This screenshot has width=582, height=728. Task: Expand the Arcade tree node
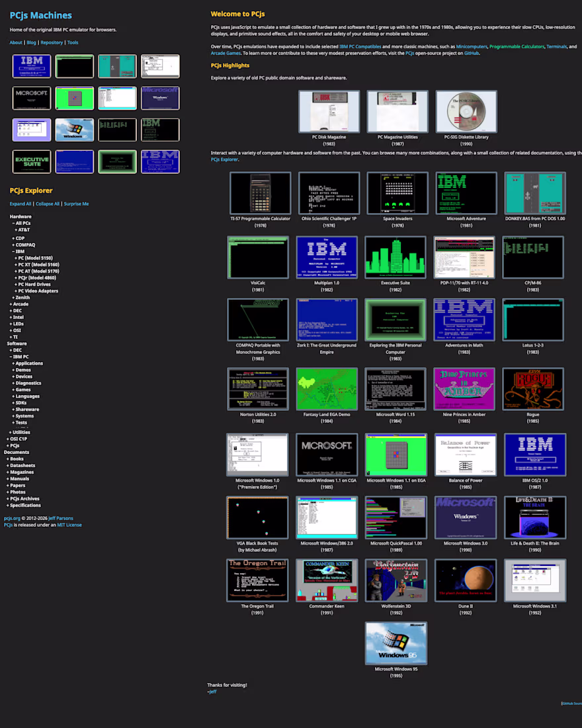(x=19, y=304)
